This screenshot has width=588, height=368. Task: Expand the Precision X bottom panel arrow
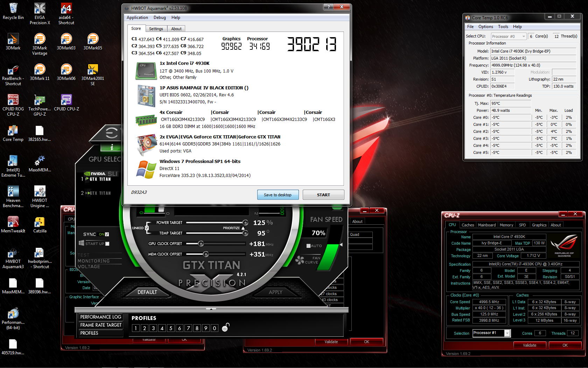coord(211,309)
